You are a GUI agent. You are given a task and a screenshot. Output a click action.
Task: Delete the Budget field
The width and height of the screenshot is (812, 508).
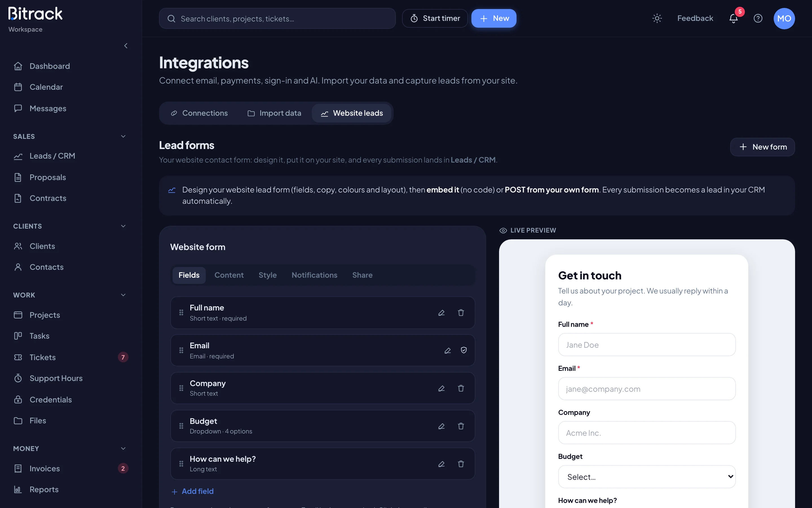[x=461, y=426]
